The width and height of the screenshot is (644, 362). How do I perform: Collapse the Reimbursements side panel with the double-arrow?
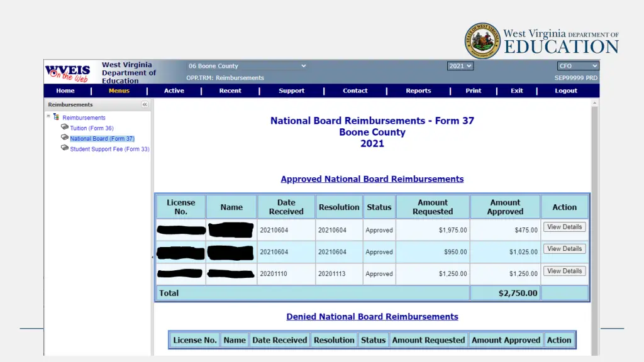click(145, 105)
